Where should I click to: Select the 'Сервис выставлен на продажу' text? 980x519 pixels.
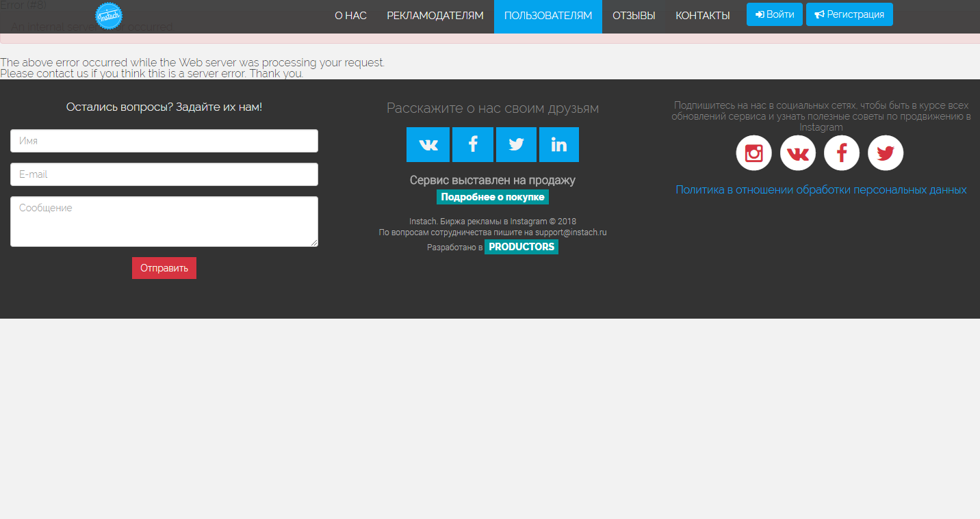pyautogui.click(x=493, y=181)
